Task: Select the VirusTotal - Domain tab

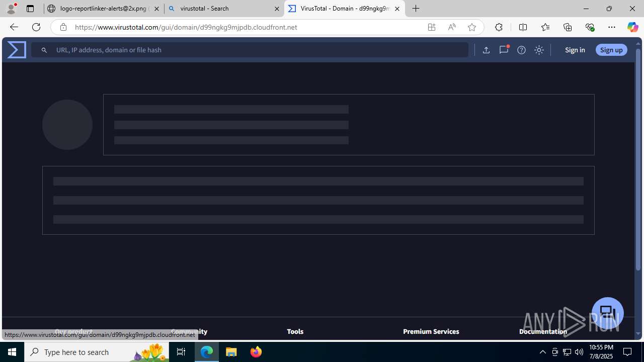Action: click(x=345, y=9)
